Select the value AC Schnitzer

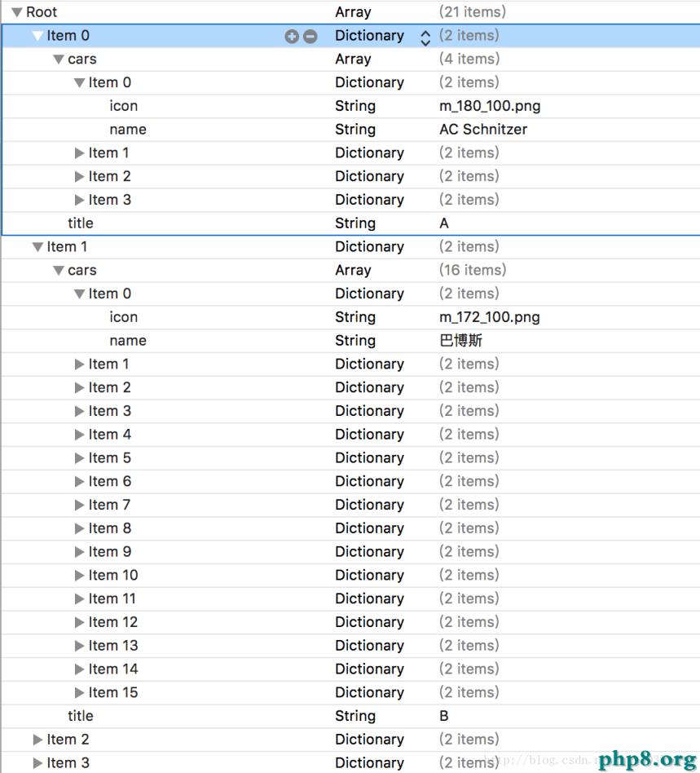tap(483, 130)
